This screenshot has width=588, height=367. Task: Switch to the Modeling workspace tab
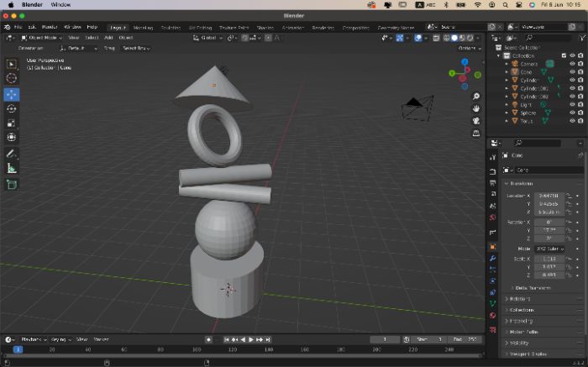[143, 28]
